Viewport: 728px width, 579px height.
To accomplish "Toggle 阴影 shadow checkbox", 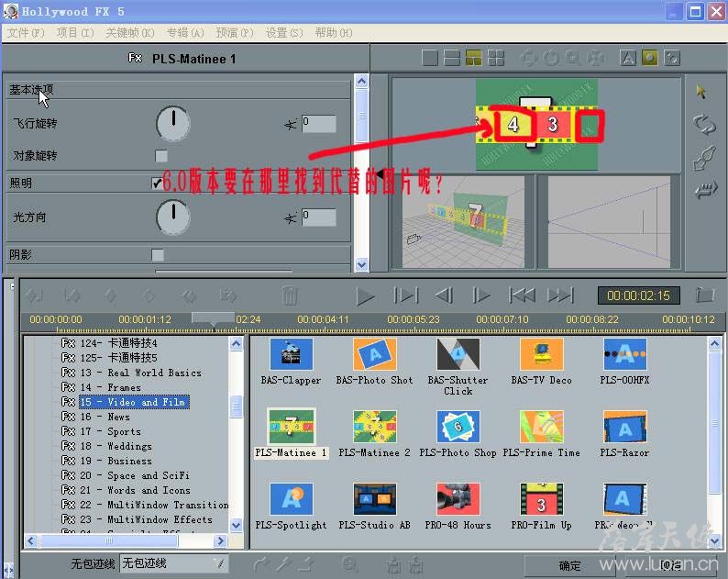I will point(158,255).
